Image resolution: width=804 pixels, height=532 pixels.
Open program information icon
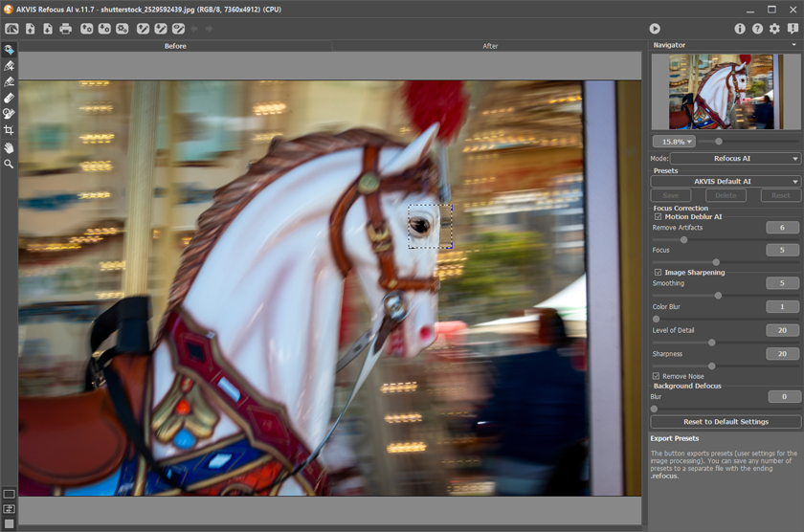(739, 29)
